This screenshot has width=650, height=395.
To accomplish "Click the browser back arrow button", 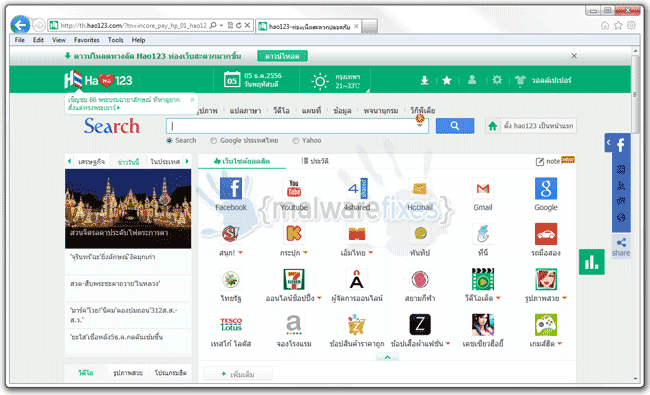I will (x=20, y=25).
